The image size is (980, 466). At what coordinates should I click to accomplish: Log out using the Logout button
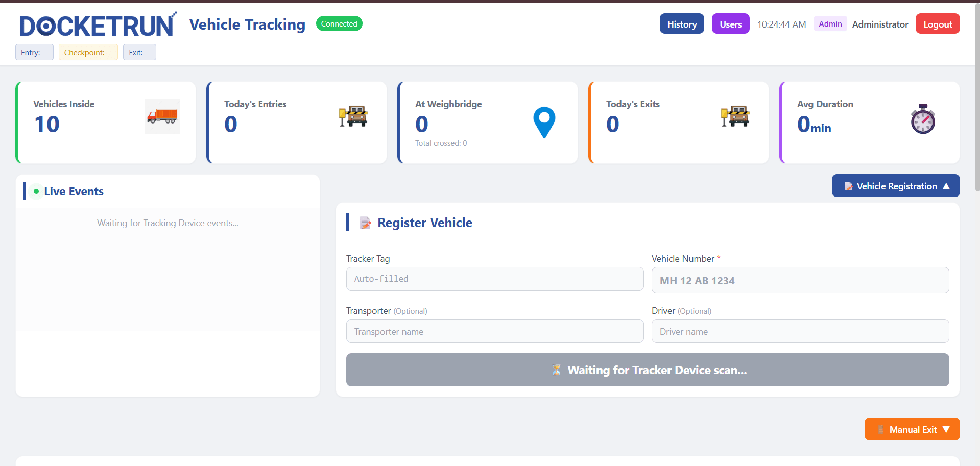click(937, 24)
